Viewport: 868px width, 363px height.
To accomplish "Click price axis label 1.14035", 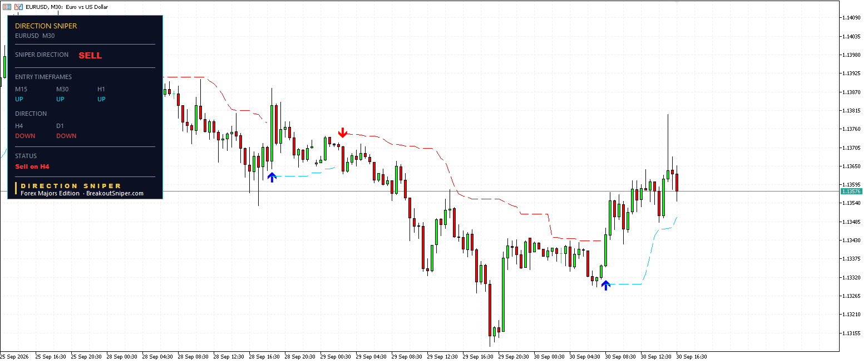I will (852, 36).
